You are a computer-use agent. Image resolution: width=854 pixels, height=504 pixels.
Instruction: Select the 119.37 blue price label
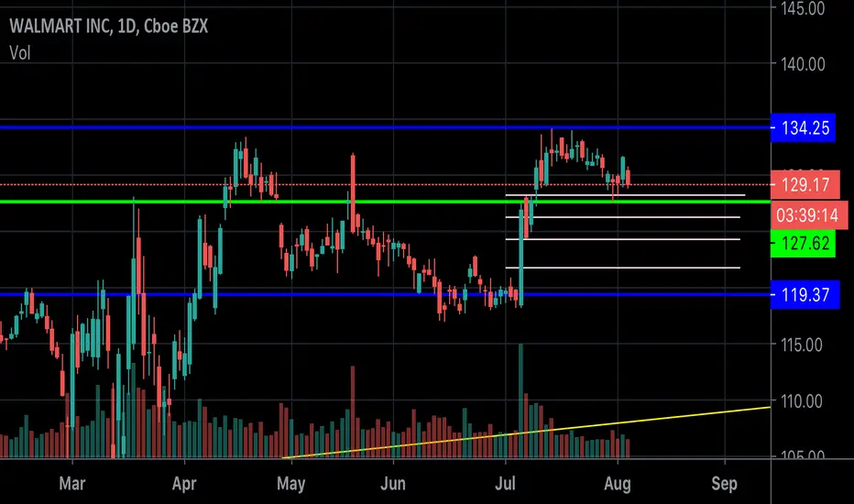(805, 295)
